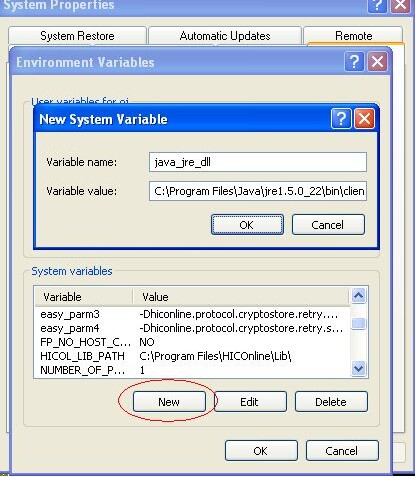
Task: Click the Delete system variable button
Action: point(331,402)
